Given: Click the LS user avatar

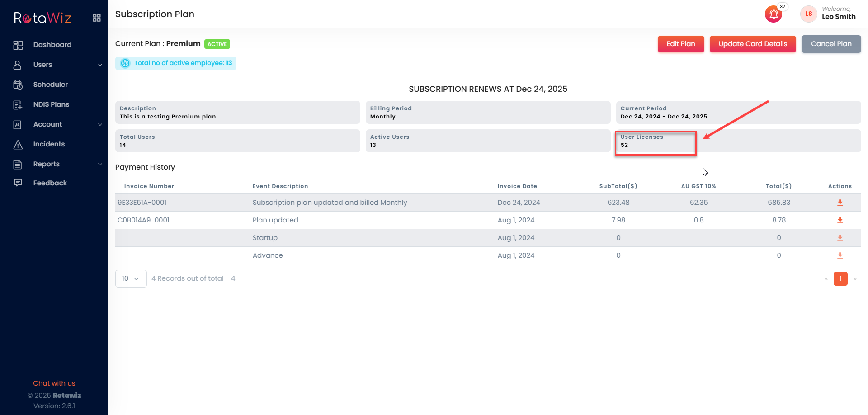Looking at the screenshot, I should tap(808, 14).
